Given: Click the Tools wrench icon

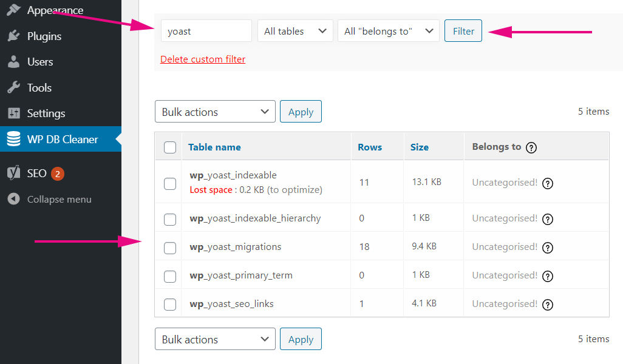Looking at the screenshot, I should 13,87.
